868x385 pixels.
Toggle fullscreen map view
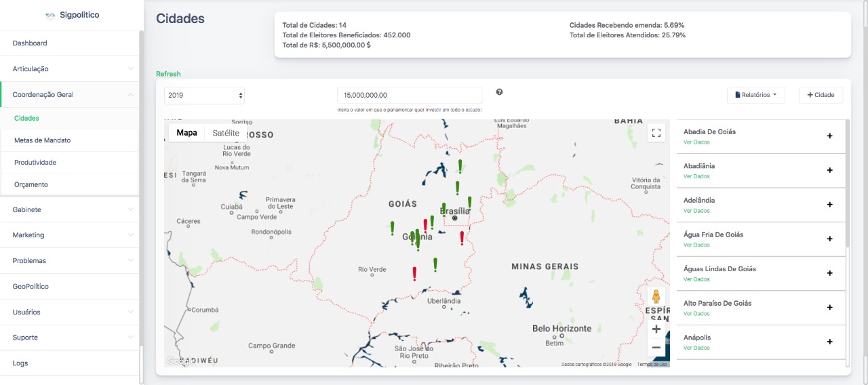pyautogui.click(x=656, y=133)
